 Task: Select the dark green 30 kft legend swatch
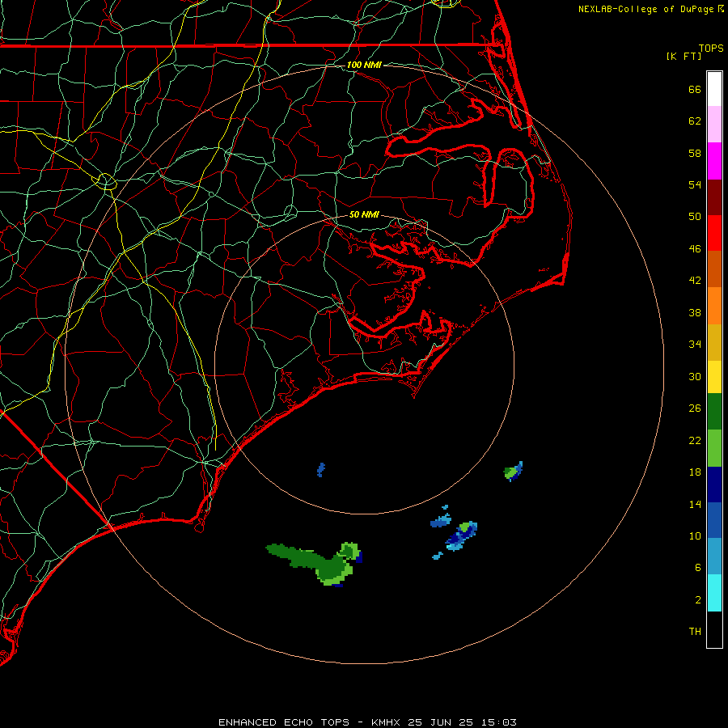pos(714,412)
